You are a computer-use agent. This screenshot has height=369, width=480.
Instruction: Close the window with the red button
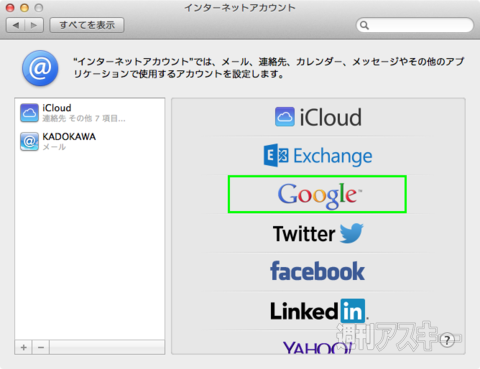10,7
